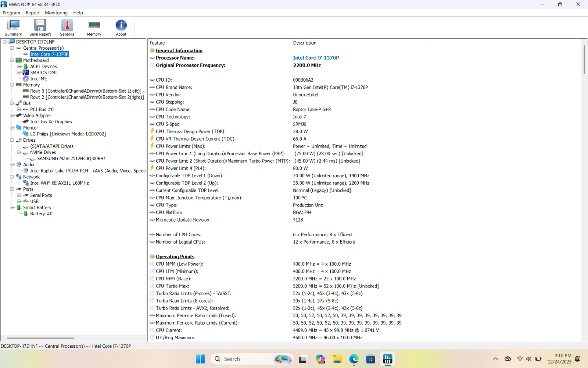Click the SMBIOS DMI icon
The width and height of the screenshot is (588, 368).
coord(26,72)
